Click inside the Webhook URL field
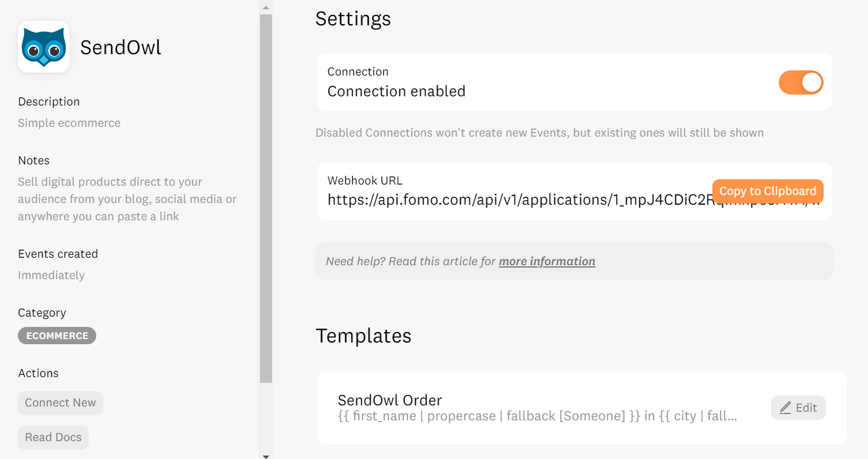The width and height of the screenshot is (868, 459). pos(574,191)
